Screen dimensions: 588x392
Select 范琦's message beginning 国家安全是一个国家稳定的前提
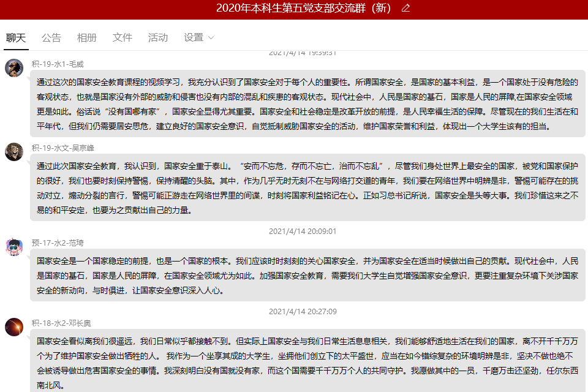point(307,276)
